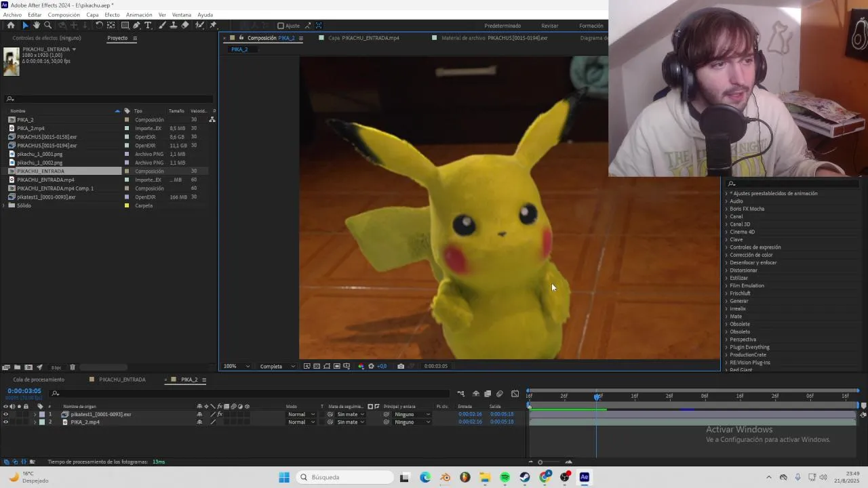The height and width of the screenshot is (488, 868).
Task: Select the Selection arrow tool
Action: pos(25,25)
